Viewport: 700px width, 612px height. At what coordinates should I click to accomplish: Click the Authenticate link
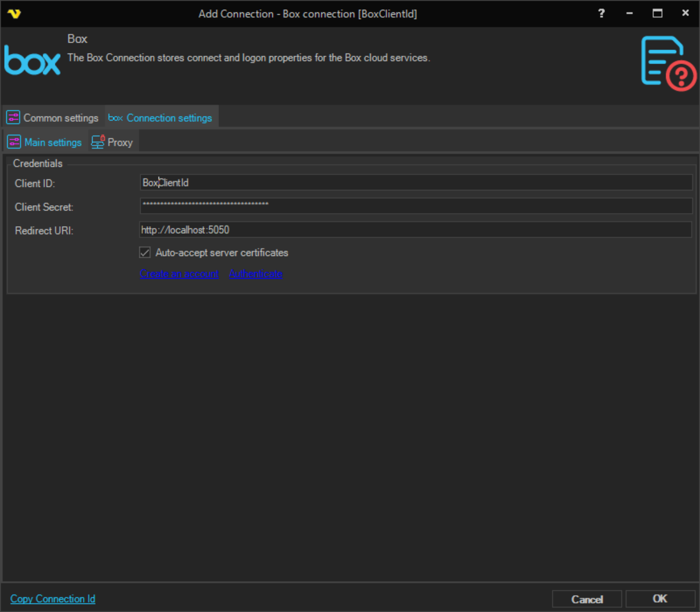tap(256, 274)
